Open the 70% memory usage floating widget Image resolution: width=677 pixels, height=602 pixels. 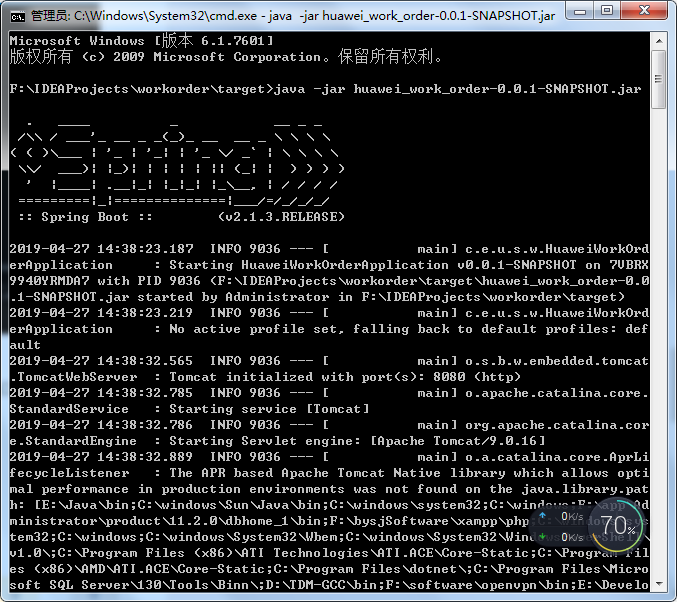point(618,526)
